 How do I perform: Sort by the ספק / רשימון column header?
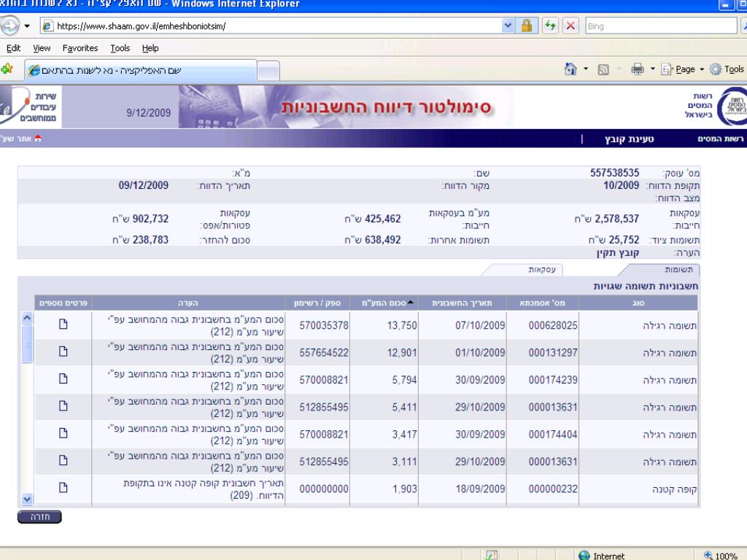point(317,303)
